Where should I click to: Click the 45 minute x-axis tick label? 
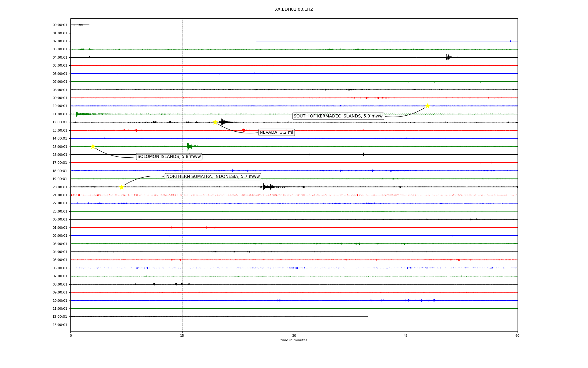405,335
